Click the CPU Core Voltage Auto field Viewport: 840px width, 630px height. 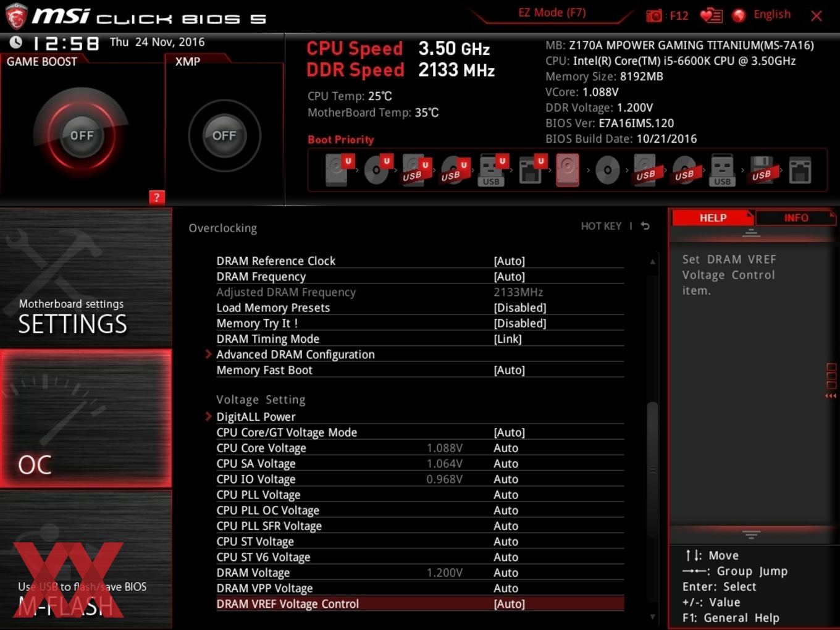click(506, 448)
